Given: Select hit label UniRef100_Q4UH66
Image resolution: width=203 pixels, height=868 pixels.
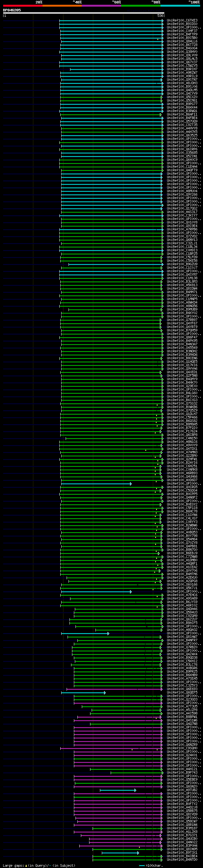Looking at the screenshot, I should [x=182, y=477].
